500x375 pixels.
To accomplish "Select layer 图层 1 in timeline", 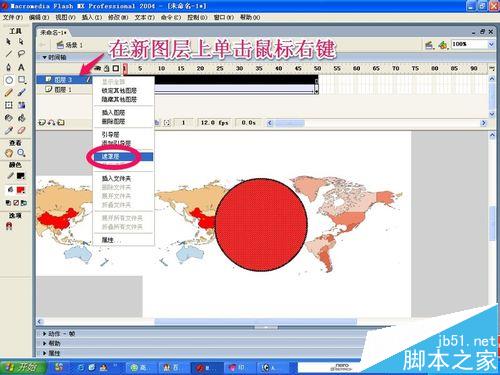I will (x=63, y=89).
